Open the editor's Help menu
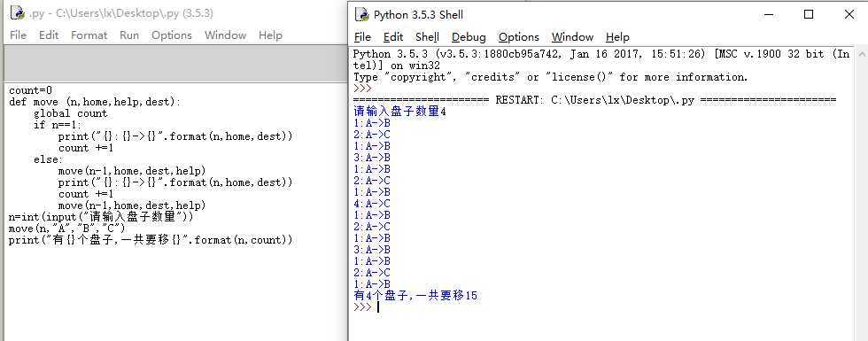Viewport: 868px width, 341px height. pos(270,35)
